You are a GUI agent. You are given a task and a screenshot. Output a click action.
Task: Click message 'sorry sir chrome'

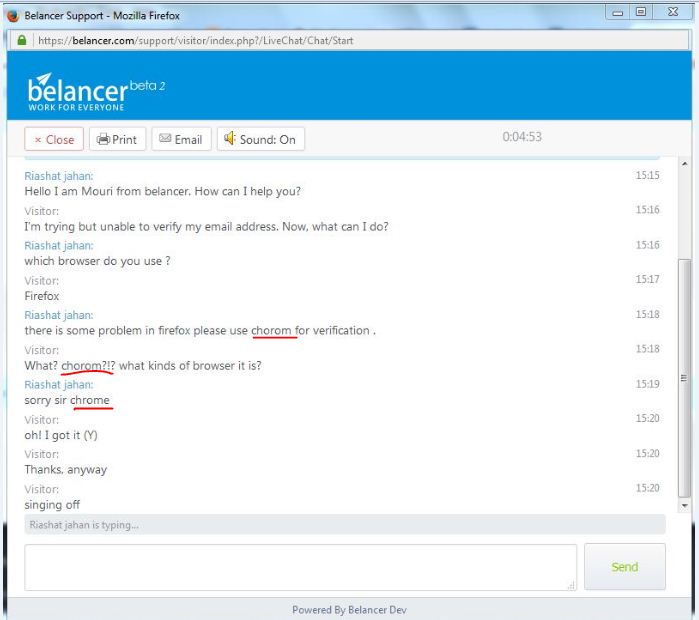click(67, 400)
